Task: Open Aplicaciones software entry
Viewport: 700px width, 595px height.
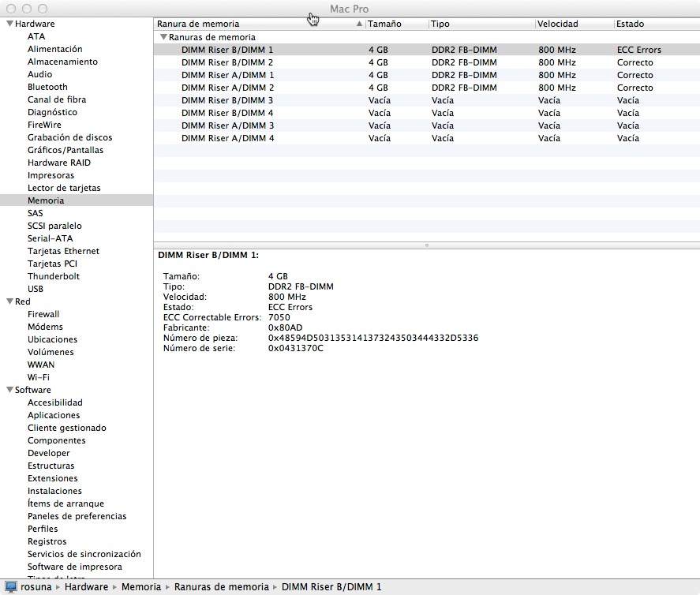Action: 54,415
